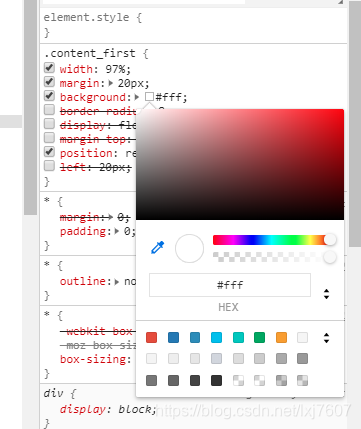Click the white color swatch beside #fff

149,97
